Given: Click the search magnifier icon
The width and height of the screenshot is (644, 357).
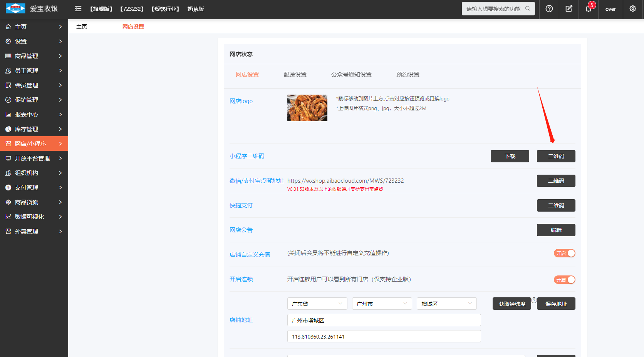Looking at the screenshot, I should point(528,8).
